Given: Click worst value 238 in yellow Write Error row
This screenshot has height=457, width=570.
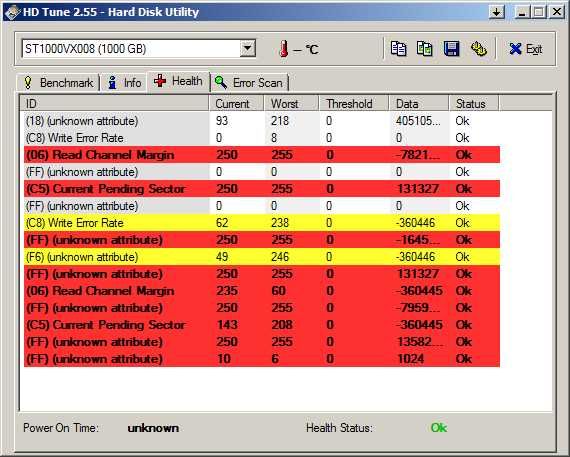Looking at the screenshot, I should coord(280,223).
